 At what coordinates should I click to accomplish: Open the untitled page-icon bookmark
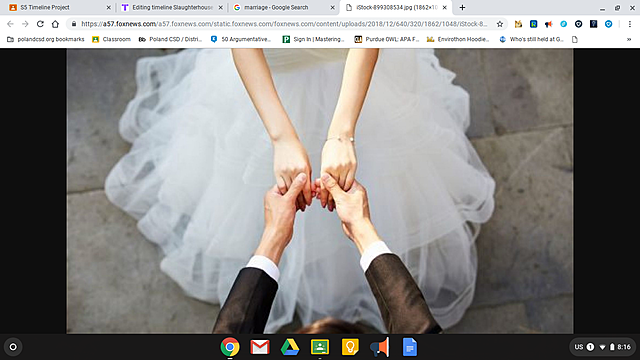click(x=575, y=39)
